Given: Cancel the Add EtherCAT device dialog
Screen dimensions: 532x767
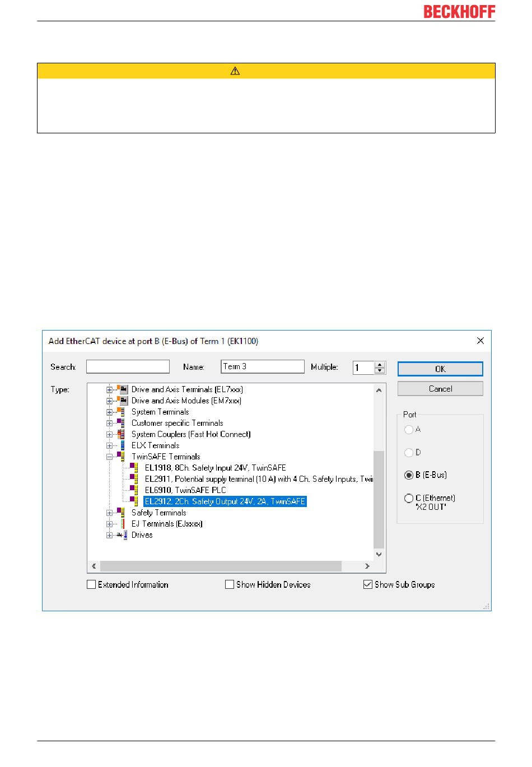Looking at the screenshot, I should (x=440, y=389).
